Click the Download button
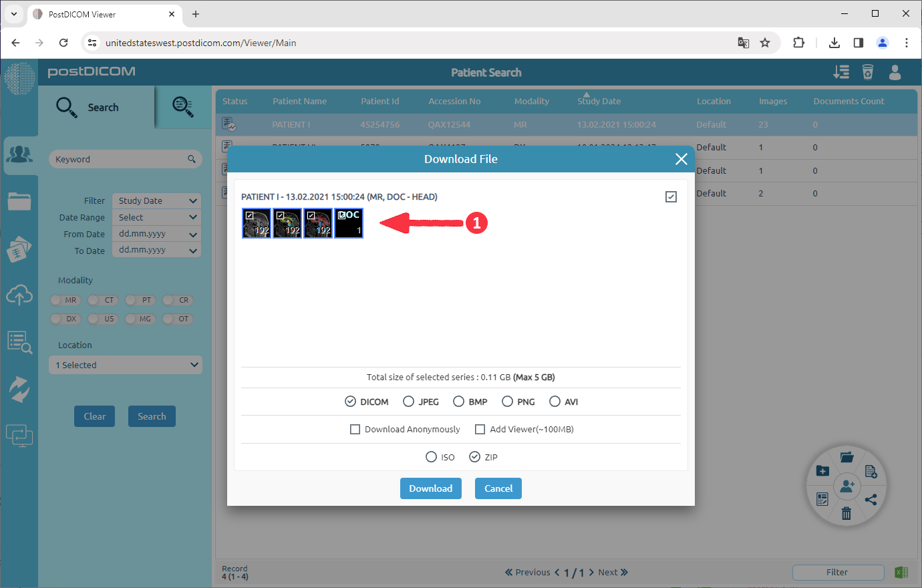 pyautogui.click(x=430, y=488)
